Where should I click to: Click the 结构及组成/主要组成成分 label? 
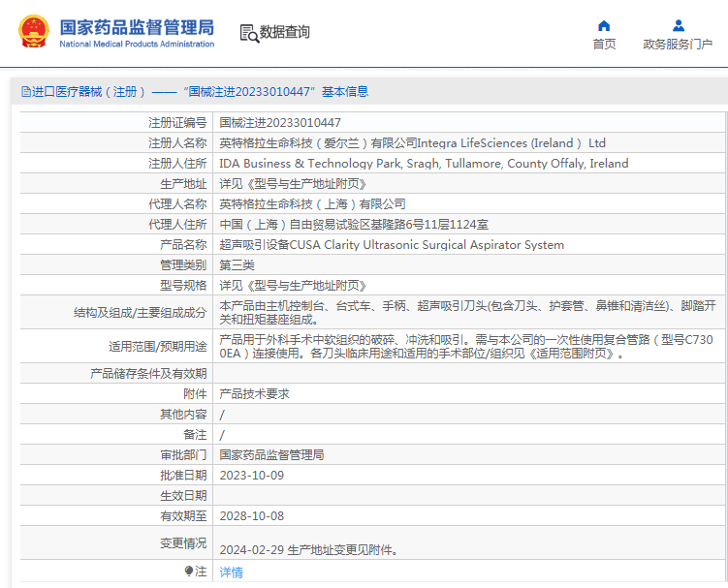141,312
